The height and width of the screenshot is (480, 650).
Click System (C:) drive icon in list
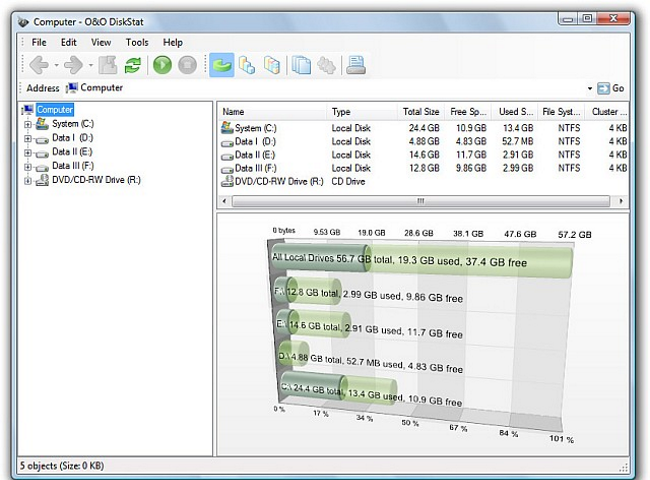[x=227, y=127]
